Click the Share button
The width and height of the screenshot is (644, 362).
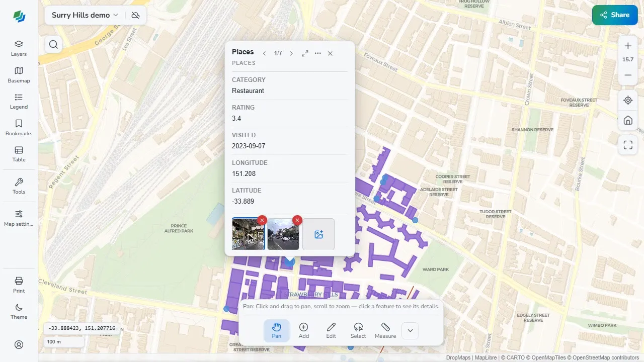(x=615, y=15)
